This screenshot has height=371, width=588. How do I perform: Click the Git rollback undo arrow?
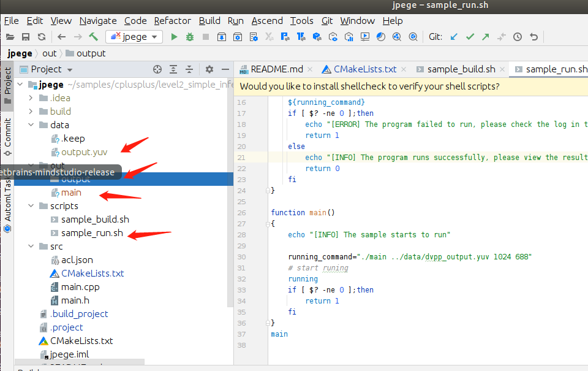tap(533, 37)
